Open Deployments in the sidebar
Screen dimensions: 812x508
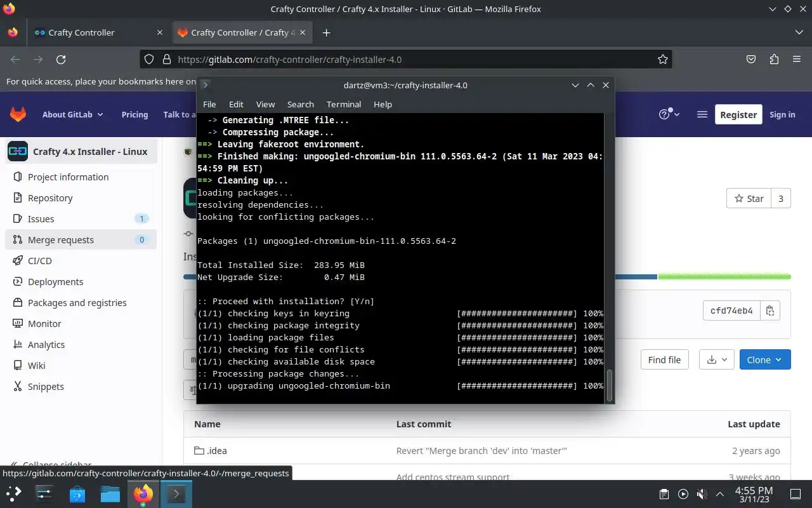point(81,281)
